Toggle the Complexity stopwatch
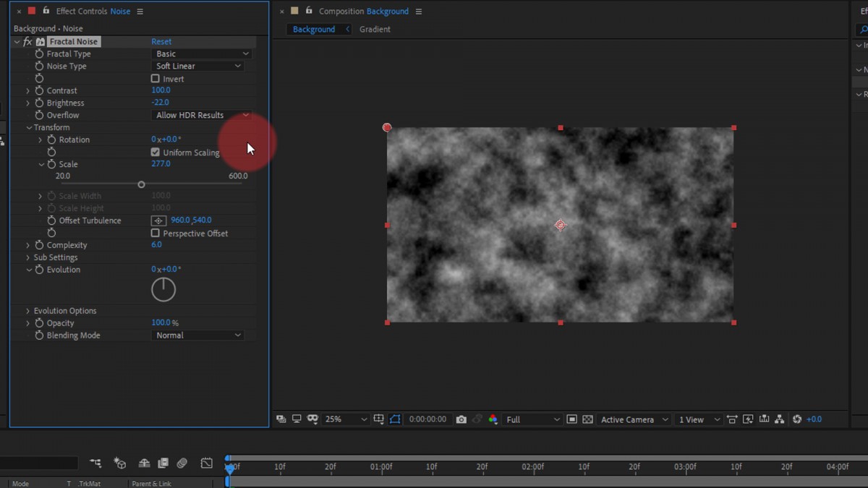Viewport: 868px width, 488px height. tap(39, 245)
